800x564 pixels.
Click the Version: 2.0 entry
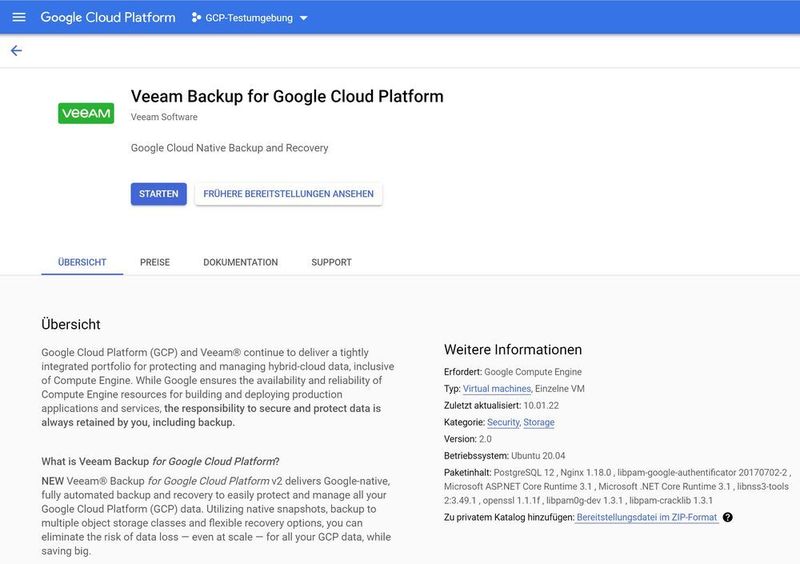coord(468,439)
